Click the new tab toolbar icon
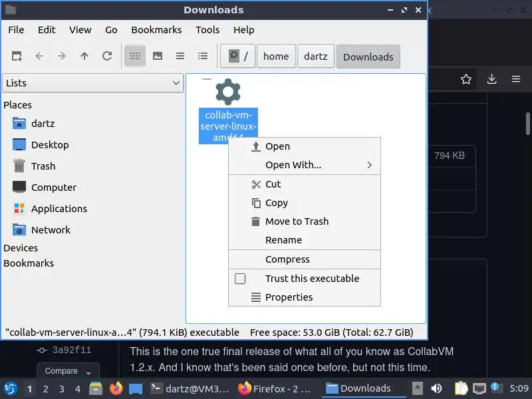 [x=17, y=56]
